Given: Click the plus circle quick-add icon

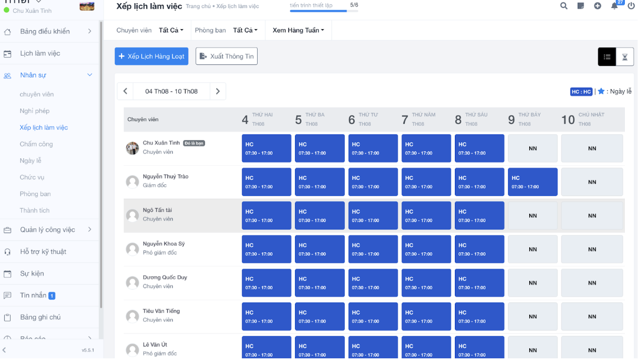Looking at the screenshot, I should pos(598,6).
